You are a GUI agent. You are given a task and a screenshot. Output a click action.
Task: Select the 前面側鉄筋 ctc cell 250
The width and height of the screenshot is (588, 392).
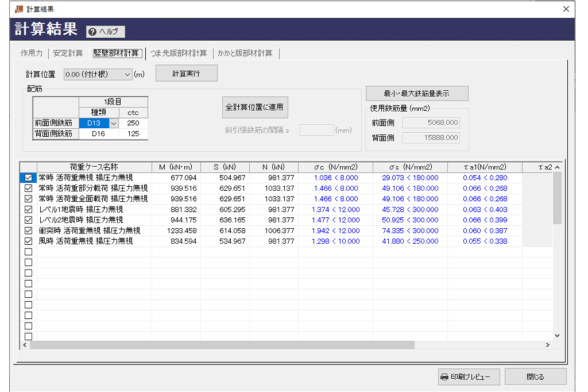133,123
